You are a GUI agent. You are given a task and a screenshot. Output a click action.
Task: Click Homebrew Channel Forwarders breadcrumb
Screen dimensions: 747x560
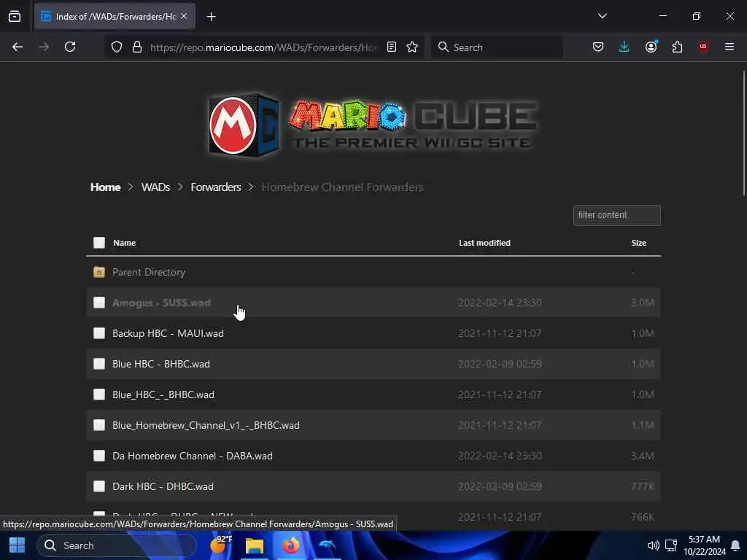343,187
